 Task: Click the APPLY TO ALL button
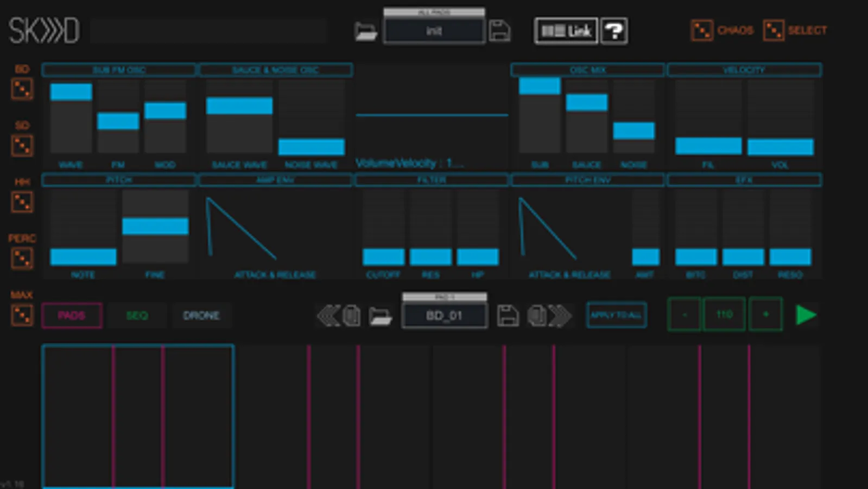[x=616, y=315]
